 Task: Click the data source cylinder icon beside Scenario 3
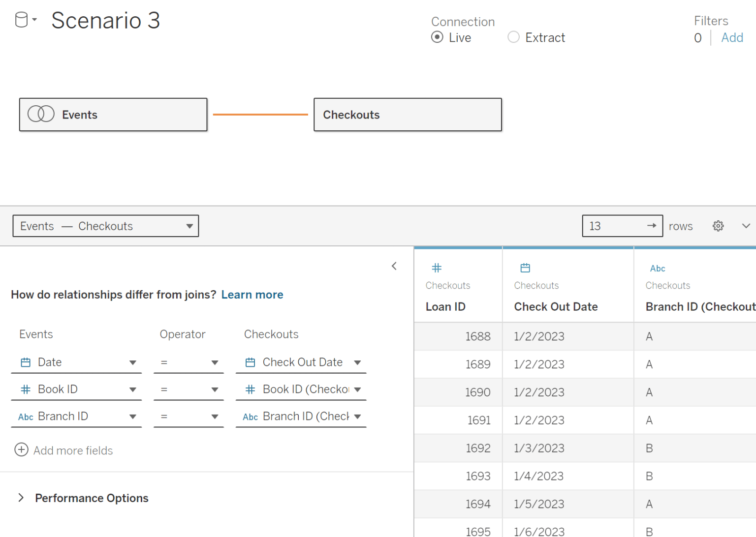point(21,19)
